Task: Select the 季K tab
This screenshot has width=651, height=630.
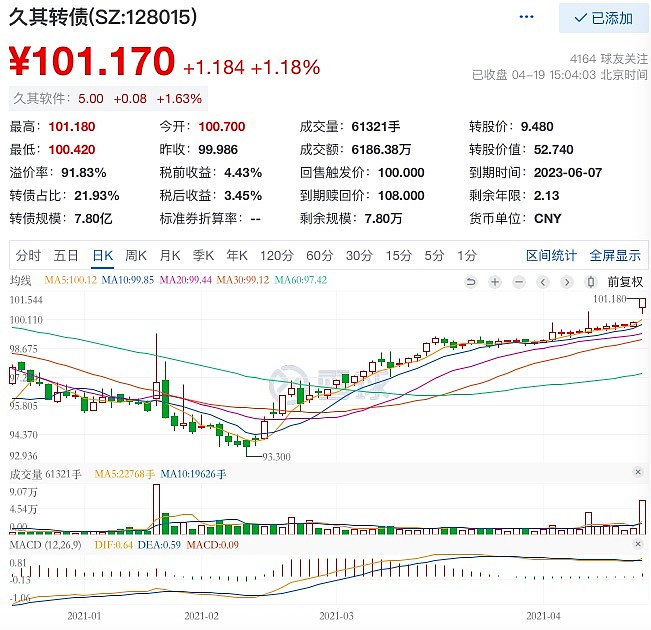Action: [x=203, y=255]
